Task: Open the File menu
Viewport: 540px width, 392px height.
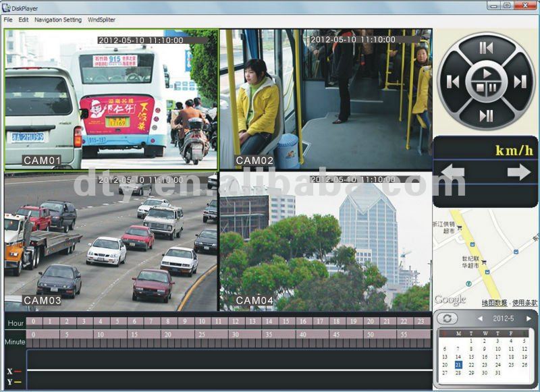Action: pyautogui.click(x=8, y=20)
